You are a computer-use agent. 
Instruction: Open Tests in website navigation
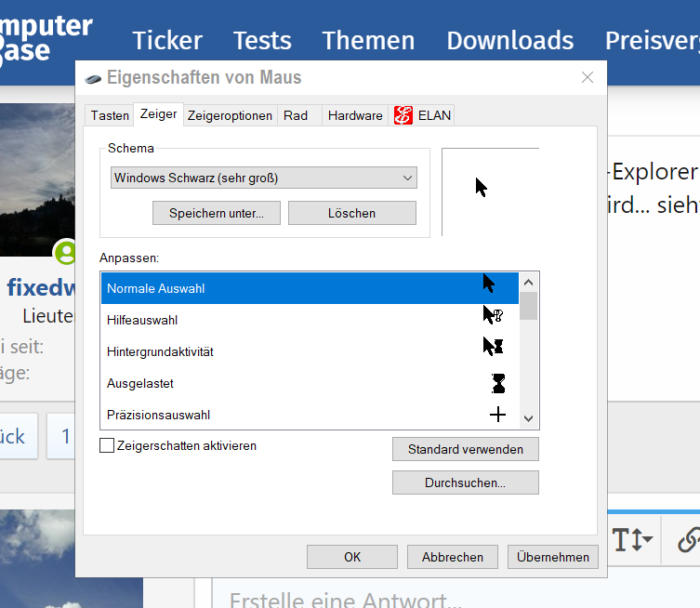click(262, 41)
